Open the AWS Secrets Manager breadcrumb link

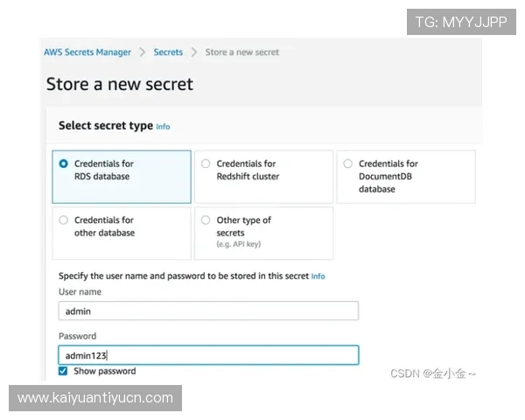tap(87, 52)
